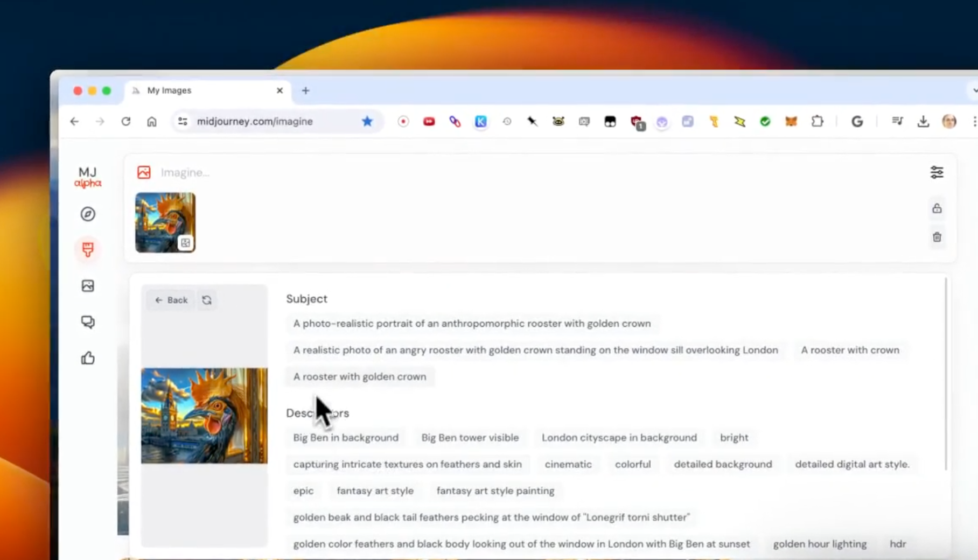
Task: Select the 'colorful' descriptor chip
Action: pos(633,464)
